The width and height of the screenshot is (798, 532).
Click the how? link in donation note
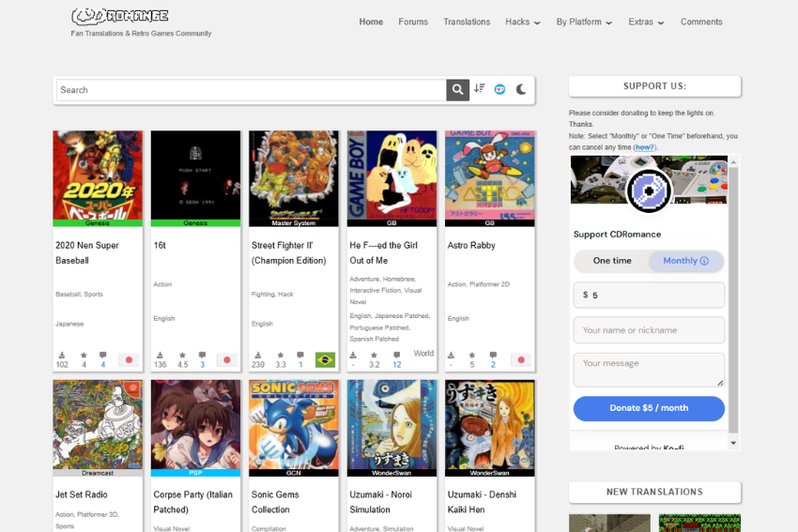click(x=644, y=147)
